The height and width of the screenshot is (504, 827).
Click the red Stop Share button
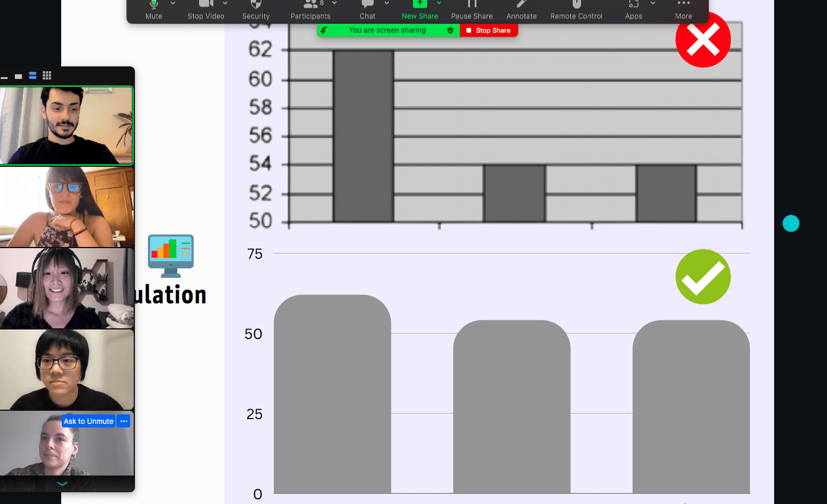pyautogui.click(x=488, y=30)
